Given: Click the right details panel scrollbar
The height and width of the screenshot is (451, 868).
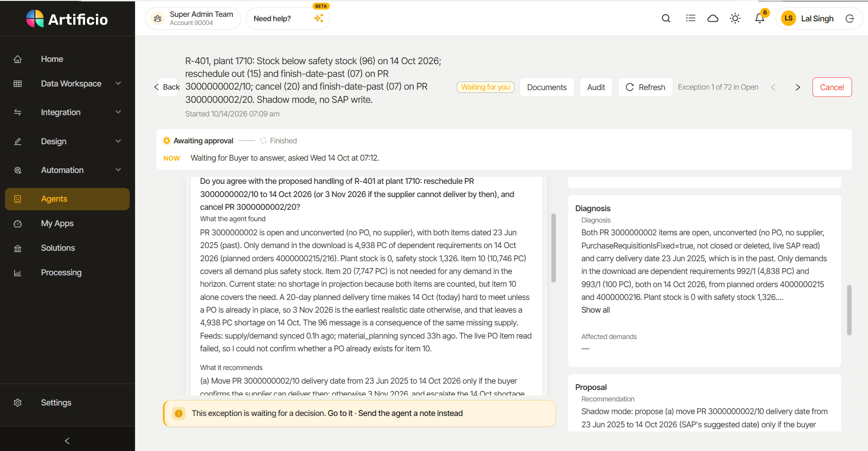Looking at the screenshot, I should 849,310.
